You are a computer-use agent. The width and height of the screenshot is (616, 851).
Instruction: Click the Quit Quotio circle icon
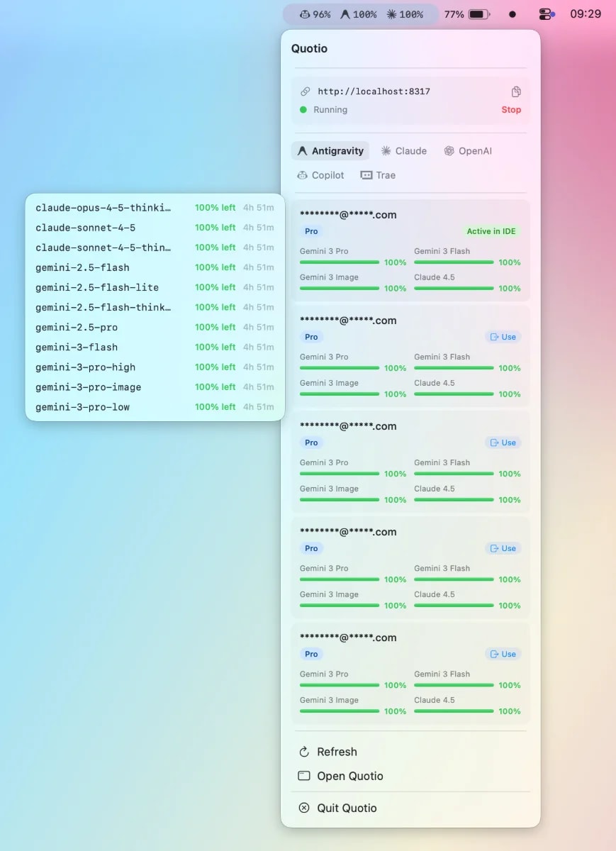point(303,808)
